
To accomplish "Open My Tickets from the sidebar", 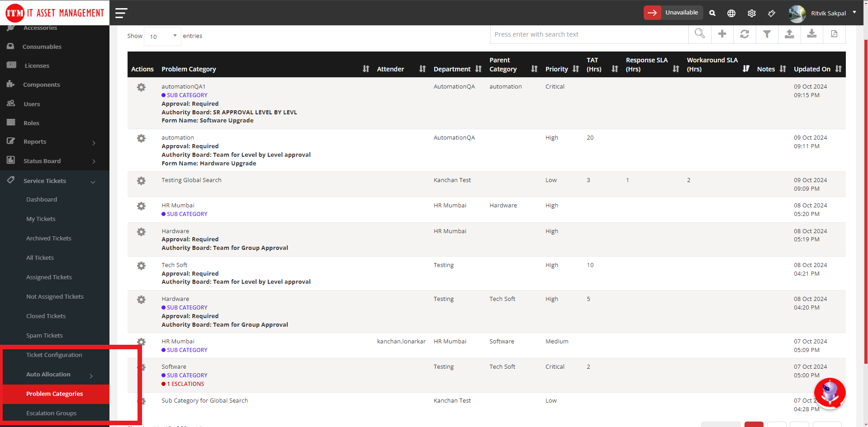I will 41,219.
